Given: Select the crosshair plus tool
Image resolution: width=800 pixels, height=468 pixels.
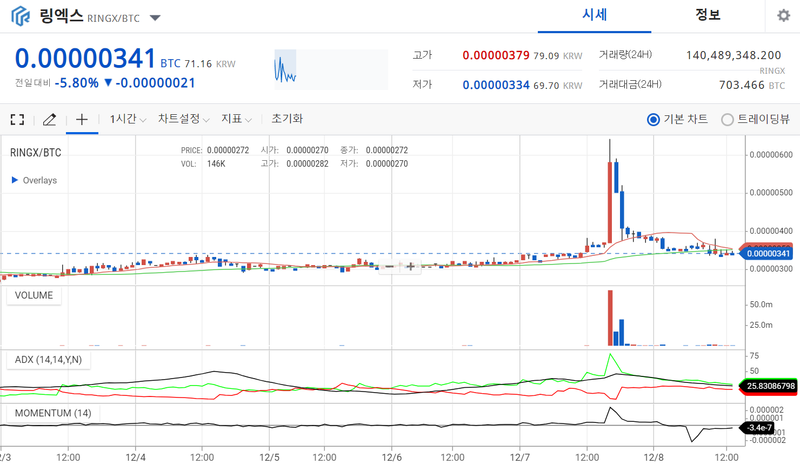Looking at the screenshot, I should 82,119.
